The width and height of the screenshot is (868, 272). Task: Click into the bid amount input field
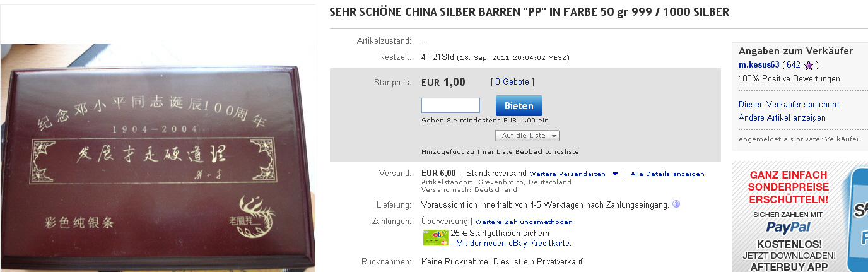point(450,105)
